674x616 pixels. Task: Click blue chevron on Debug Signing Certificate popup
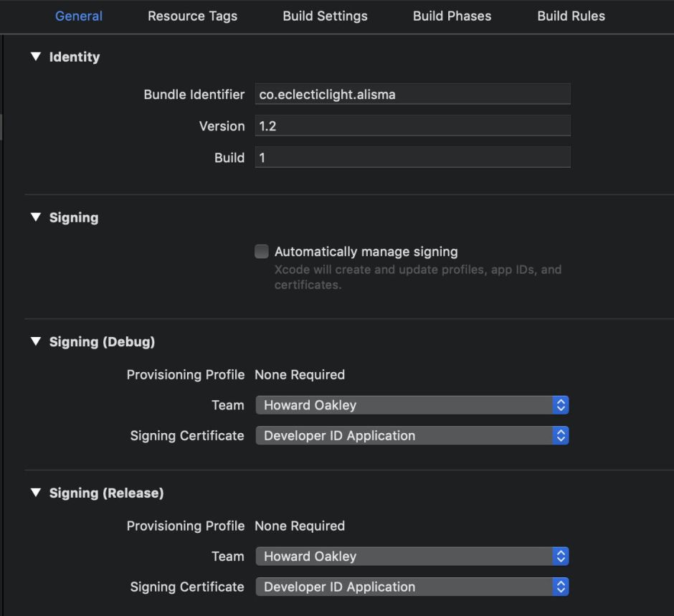pos(561,435)
